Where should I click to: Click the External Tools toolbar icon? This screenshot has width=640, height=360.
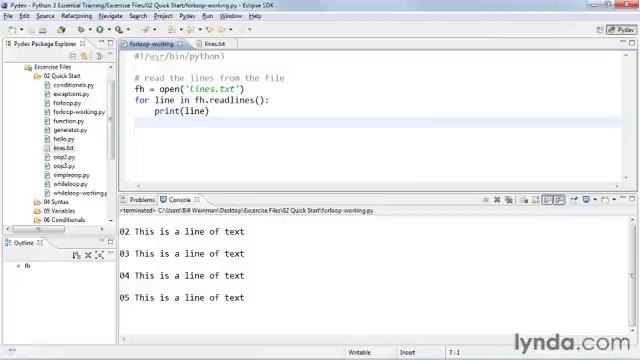pyautogui.click(x=119, y=29)
